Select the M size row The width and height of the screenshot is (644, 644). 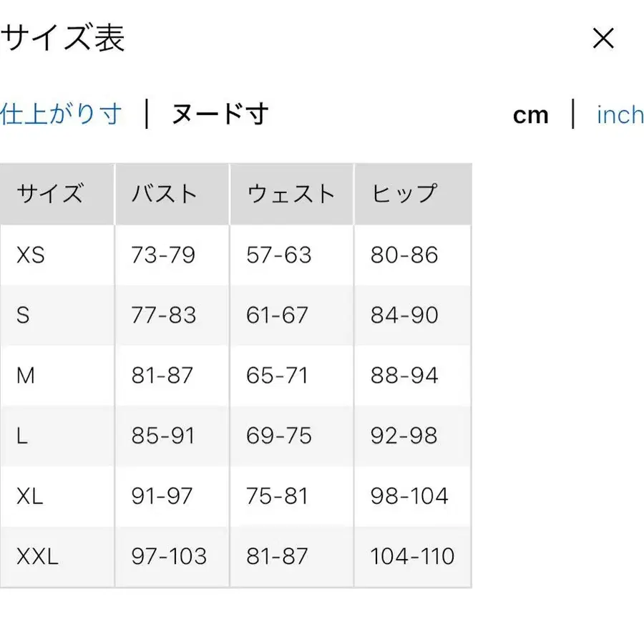(x=26, y=375)
